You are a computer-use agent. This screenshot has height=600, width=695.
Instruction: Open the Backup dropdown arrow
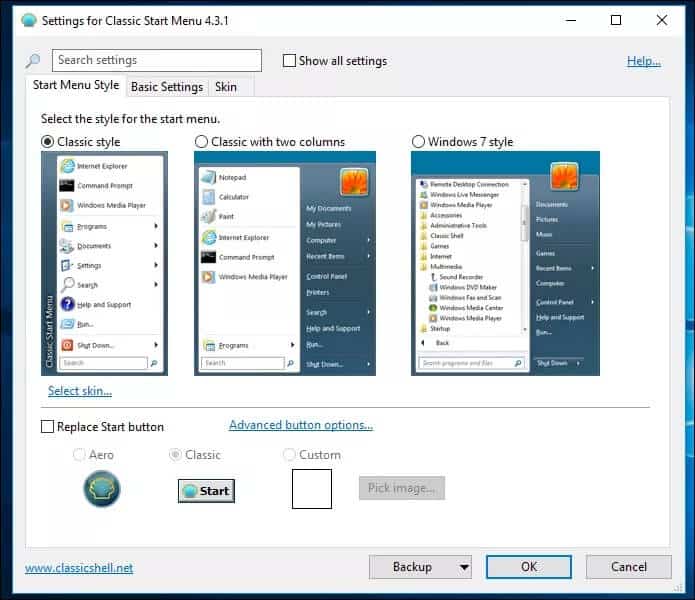[464, 567]
